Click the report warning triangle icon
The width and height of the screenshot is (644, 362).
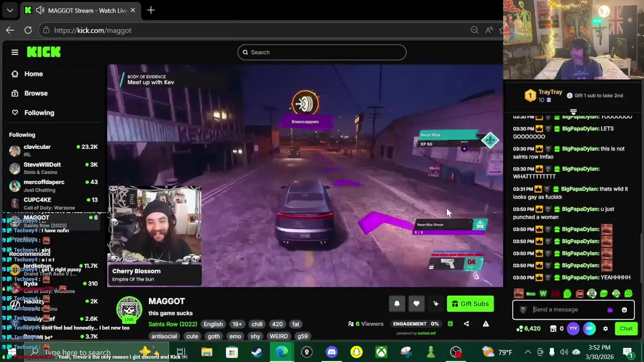click(x=486, y=324)
